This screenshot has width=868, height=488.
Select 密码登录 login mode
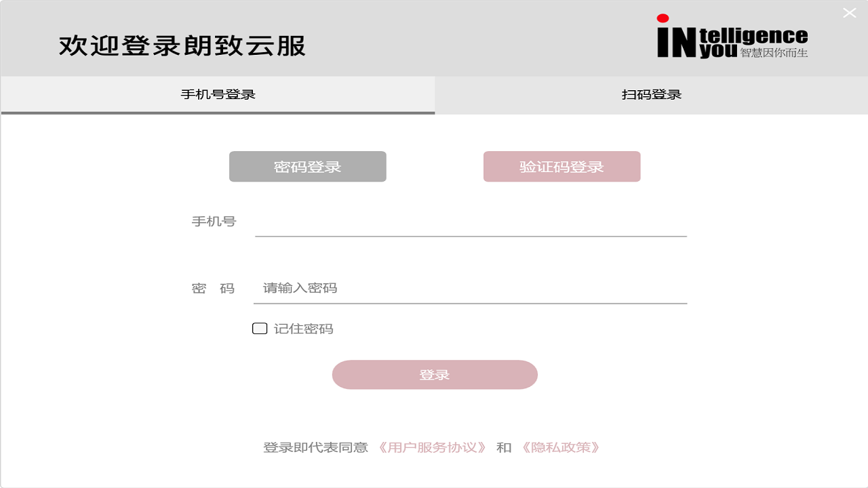coord(307,166)
